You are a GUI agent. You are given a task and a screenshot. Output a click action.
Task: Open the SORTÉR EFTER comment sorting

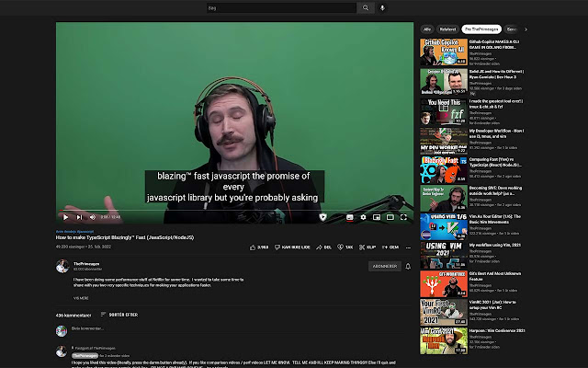pos(119,315)
